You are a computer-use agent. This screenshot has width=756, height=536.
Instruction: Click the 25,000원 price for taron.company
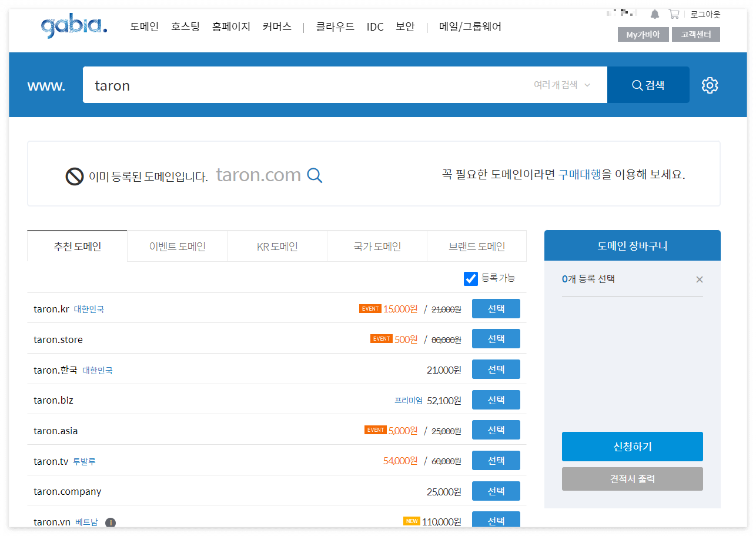click(444, 491)
